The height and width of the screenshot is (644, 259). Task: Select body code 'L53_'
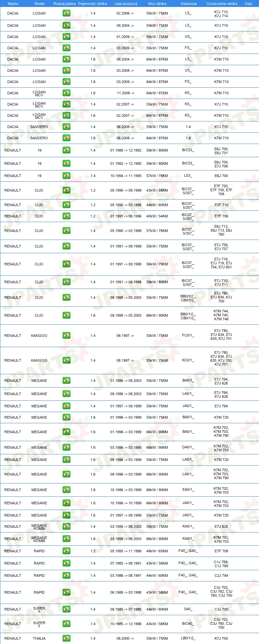click(188, 176)
